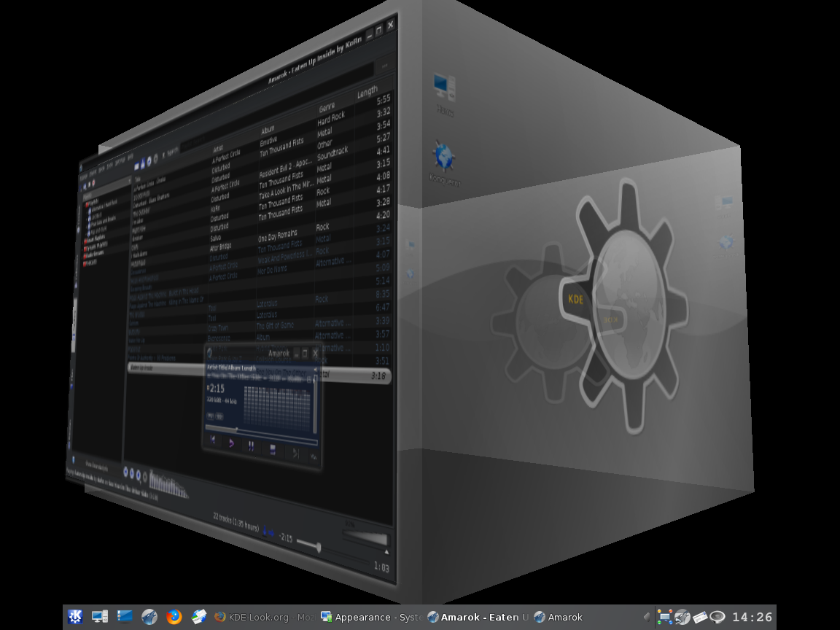Open the KDE K menu
840x630 pixels.
click(x=75, y=617)
